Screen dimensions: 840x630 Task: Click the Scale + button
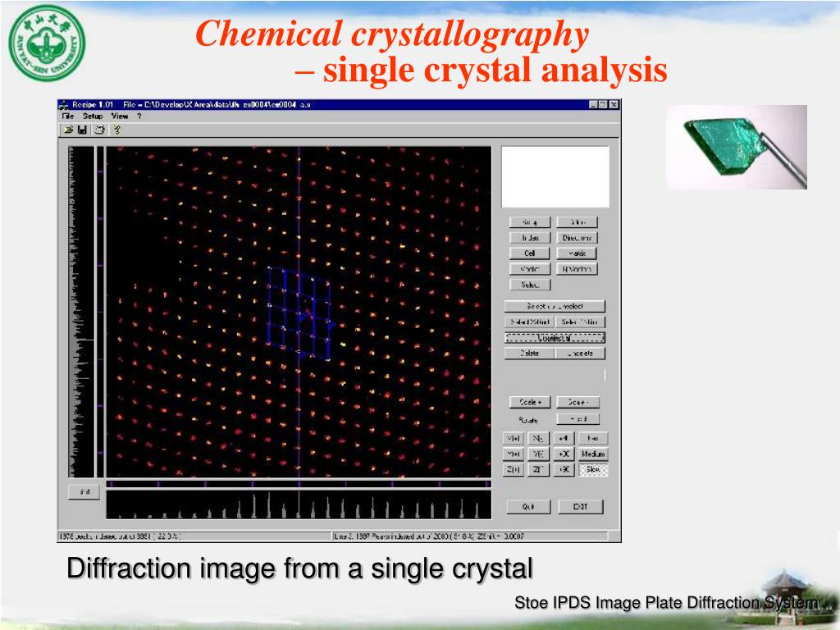click(530, 402)
